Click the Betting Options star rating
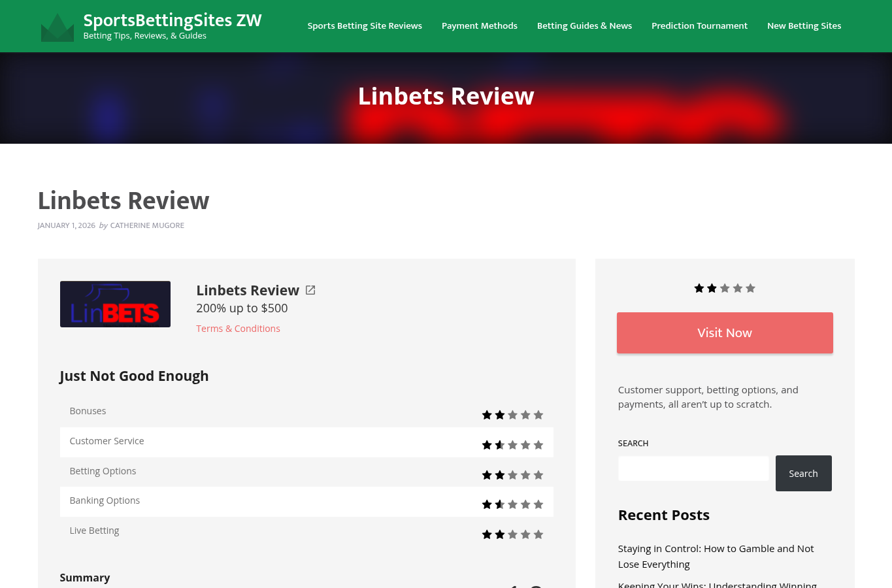Viewport: 892px width, 588px height. (512, 475)
